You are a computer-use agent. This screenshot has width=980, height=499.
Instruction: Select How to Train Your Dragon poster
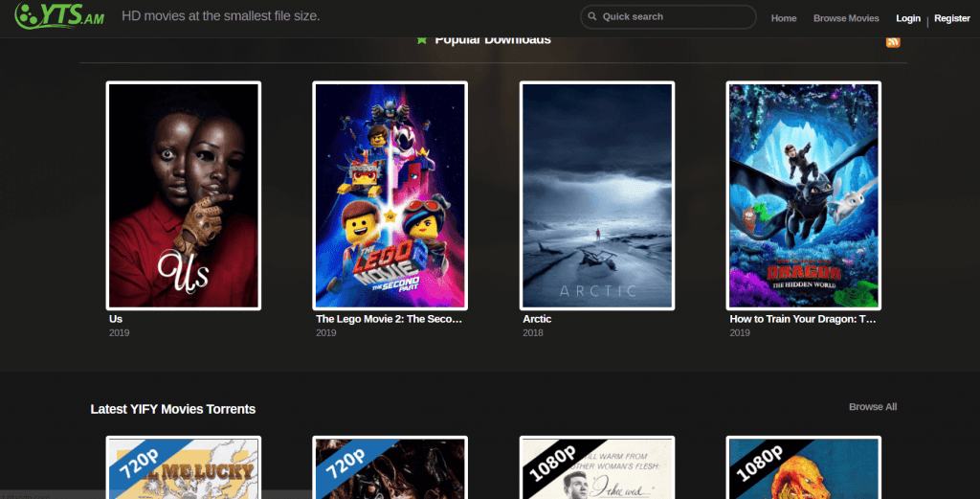[803, 195]
